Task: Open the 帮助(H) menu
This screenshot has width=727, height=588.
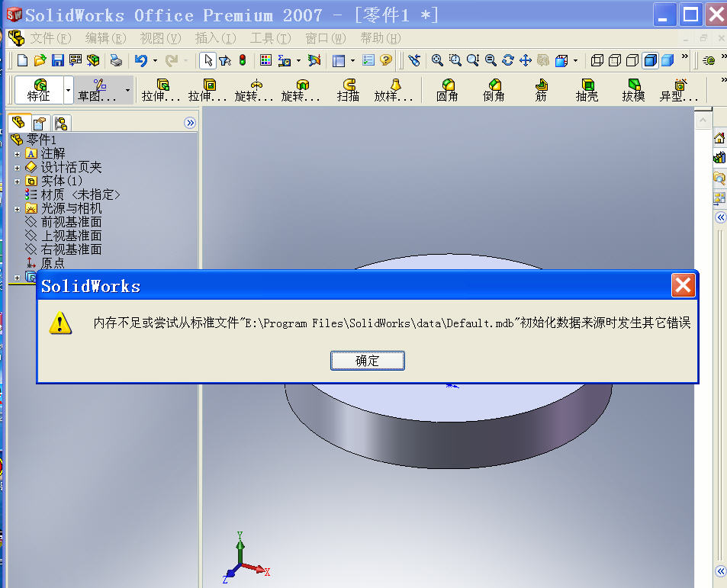Action: (x=381, y=38)
